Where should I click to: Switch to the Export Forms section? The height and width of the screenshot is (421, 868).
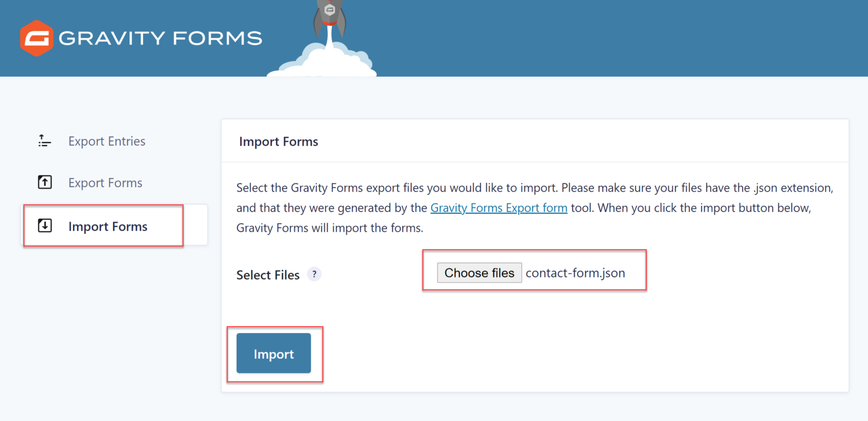[x=105, y=182]
